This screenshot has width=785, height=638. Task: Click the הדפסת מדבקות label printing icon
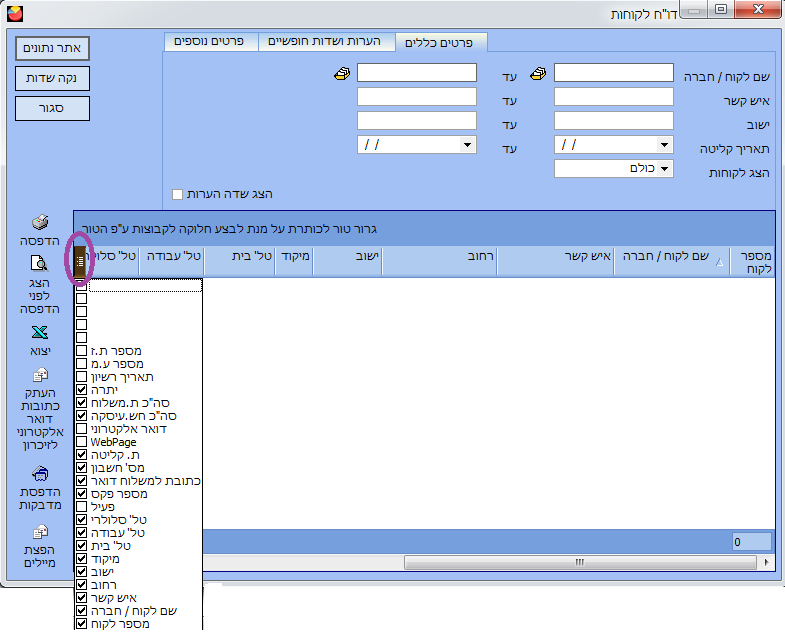pyautogui.click(x=40, y=473)
